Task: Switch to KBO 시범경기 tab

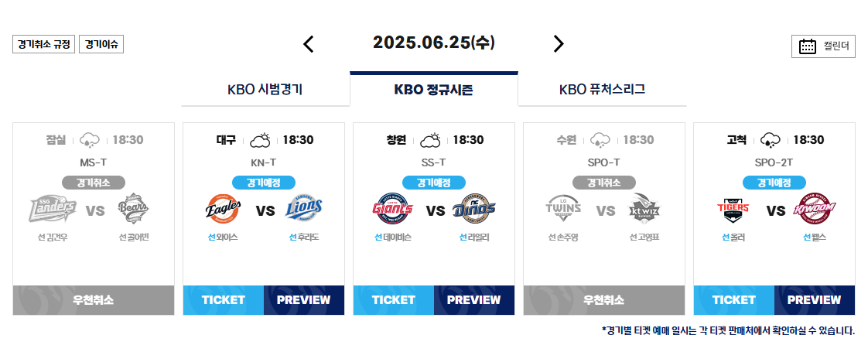Action: pyautogui.click(x=265, y=90)
